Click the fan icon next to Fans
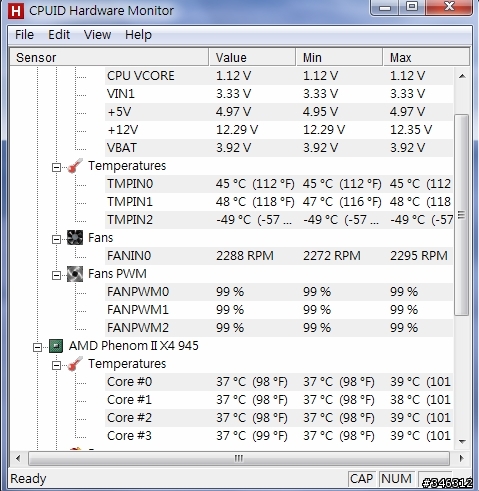This screenshot has width=479, height=491. tap(75, 238)
